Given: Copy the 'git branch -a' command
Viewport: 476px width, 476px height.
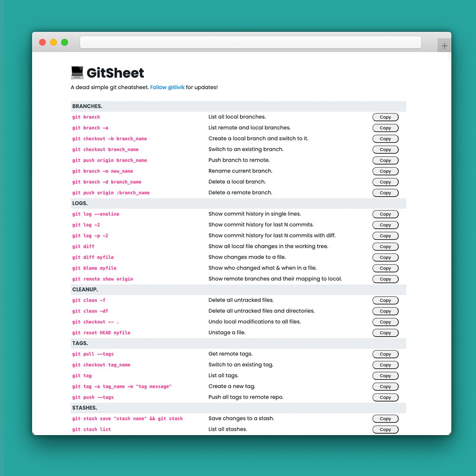Looking at the screenshot, I should pyautogui.click(x=385, y=128).
